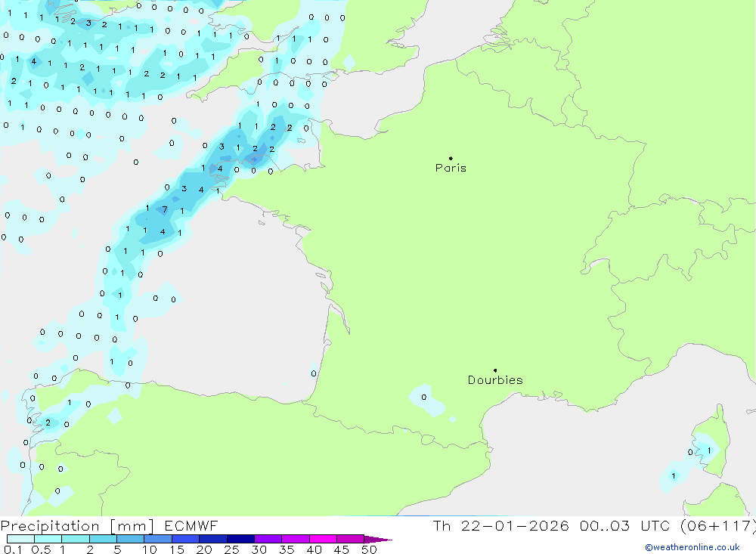756x554 pixels.
Task: Select the Dourbies city label
Action: [495, 380]
